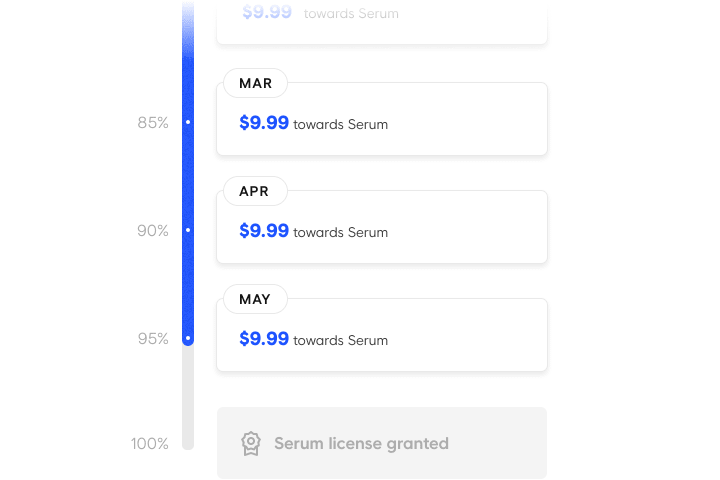Click the 90% progress marker dot
Image resolution: width=720 pixels, height=480 pixels.
[188, 230]
